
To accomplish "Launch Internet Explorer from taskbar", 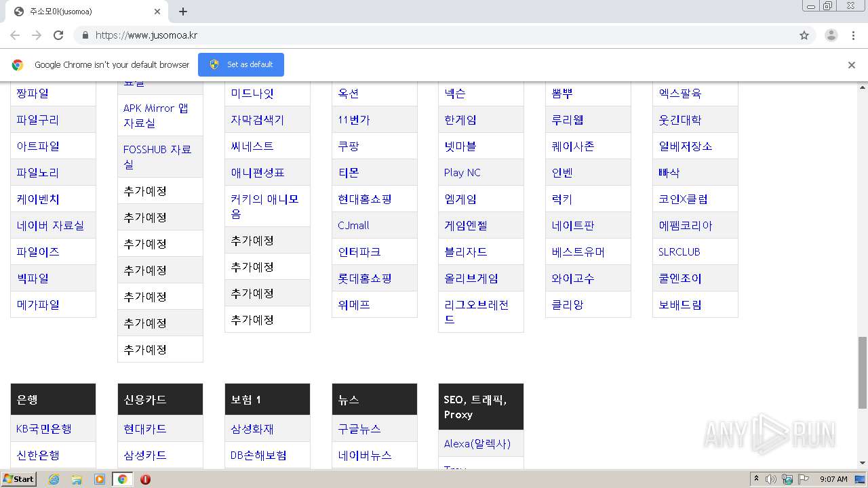I will [x=54, y=479].
